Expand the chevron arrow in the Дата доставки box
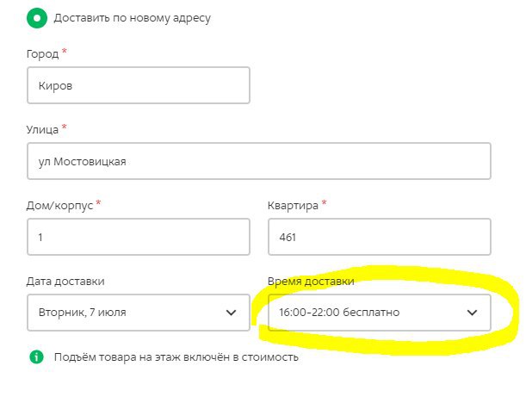 tap(231, 313)
